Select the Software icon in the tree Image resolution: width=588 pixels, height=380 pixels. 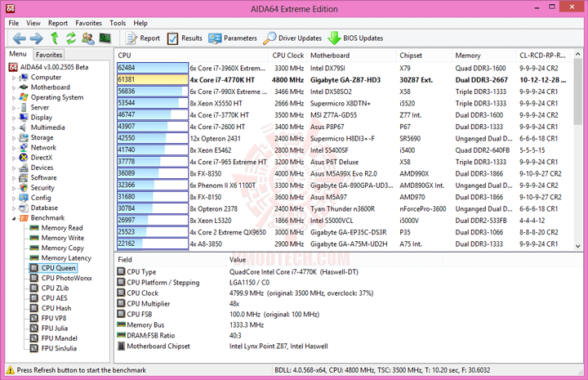pos(24,178)
